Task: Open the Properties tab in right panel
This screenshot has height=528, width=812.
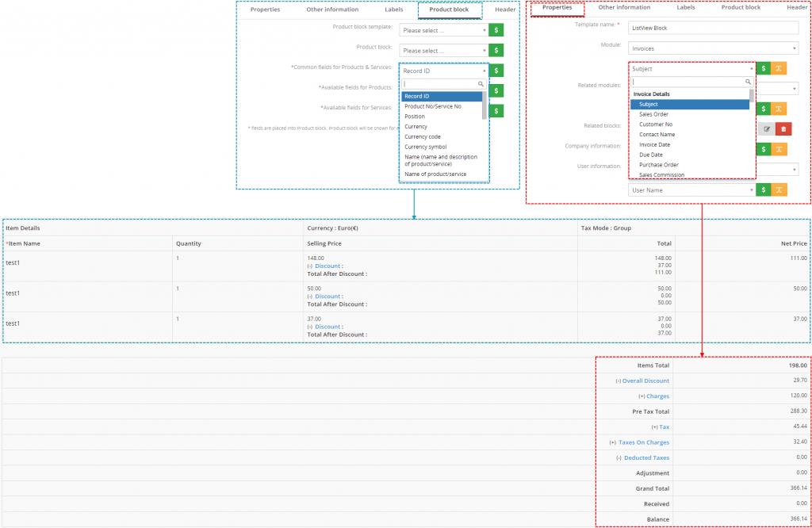Action: pos(557,8)
